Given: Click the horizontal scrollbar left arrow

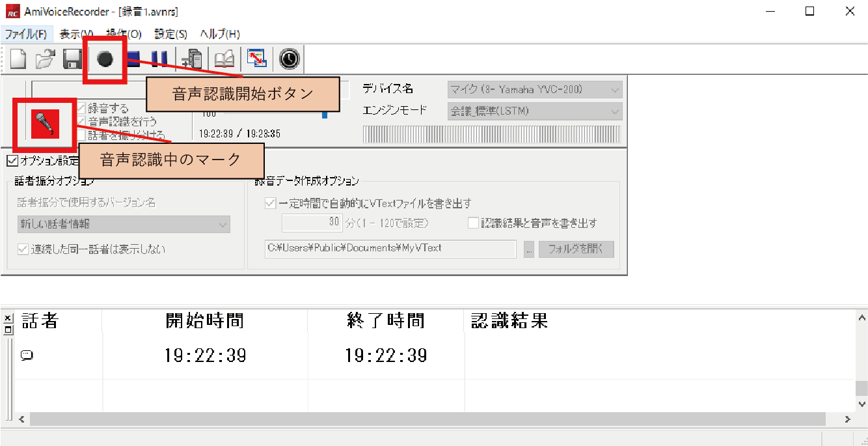Looking at the screenshot, I should point(21,419).
